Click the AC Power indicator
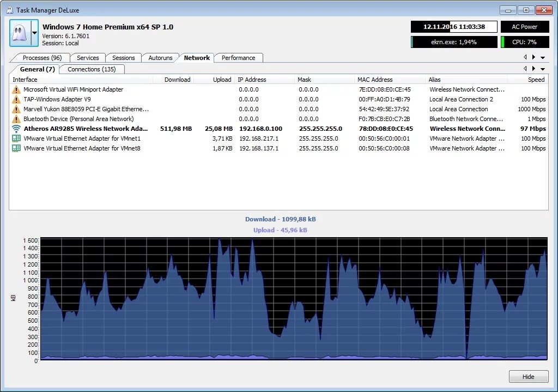The width and height of the screenshot is (558, 392). coord(525,27)
